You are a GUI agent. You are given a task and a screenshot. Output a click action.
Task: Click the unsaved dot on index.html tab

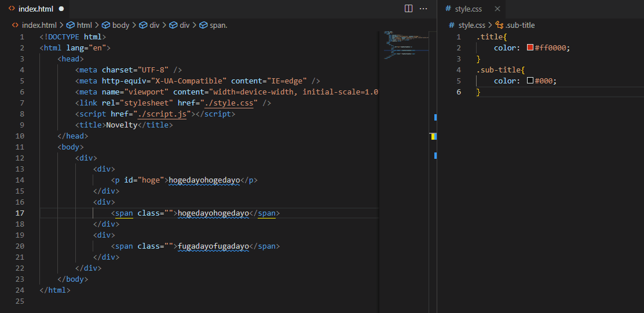point(61,9)
